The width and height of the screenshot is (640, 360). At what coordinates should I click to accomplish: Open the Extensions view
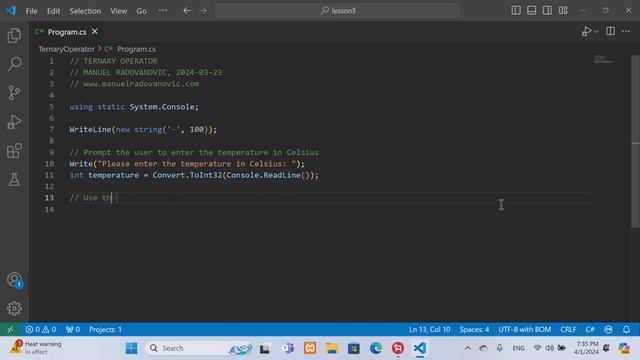click(x=14, y=151)
